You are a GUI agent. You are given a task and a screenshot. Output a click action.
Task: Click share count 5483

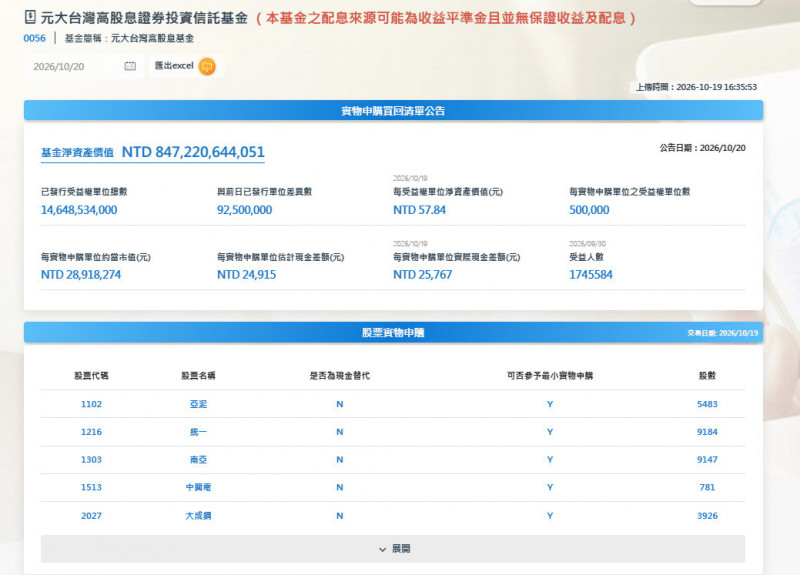coord(707,404)
